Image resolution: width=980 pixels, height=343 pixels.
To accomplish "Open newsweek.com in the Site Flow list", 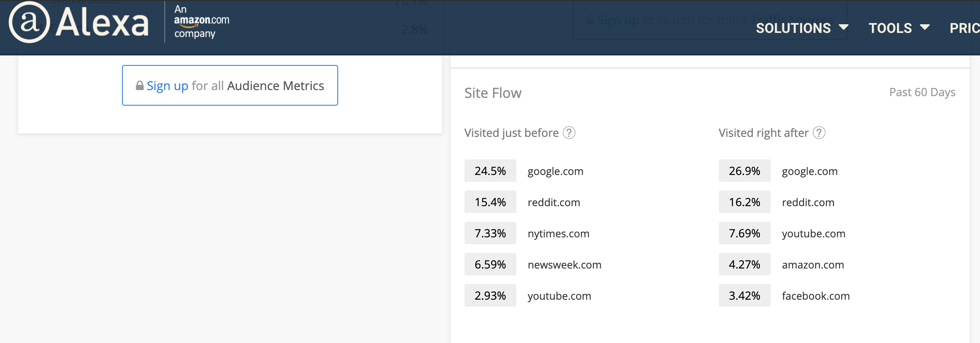I will pos(564,265).
